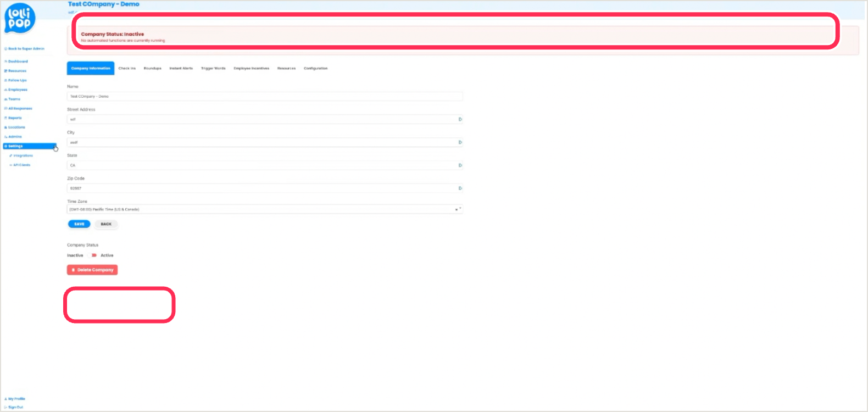Open All Responses in the sidebar
The height and width of the screenshot is (412, 868).
click(x=18, y=108)
